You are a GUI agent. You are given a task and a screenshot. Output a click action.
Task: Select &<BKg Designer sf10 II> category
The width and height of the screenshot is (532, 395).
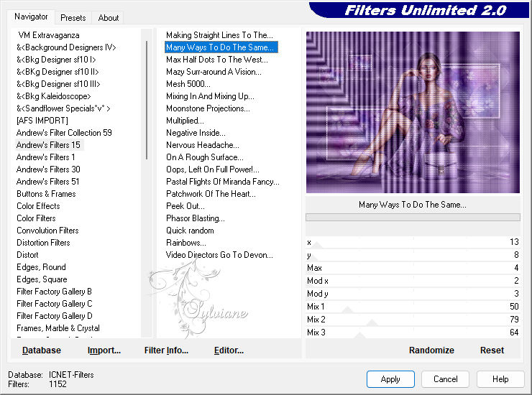pyautogui.click(x=58, y=72)
